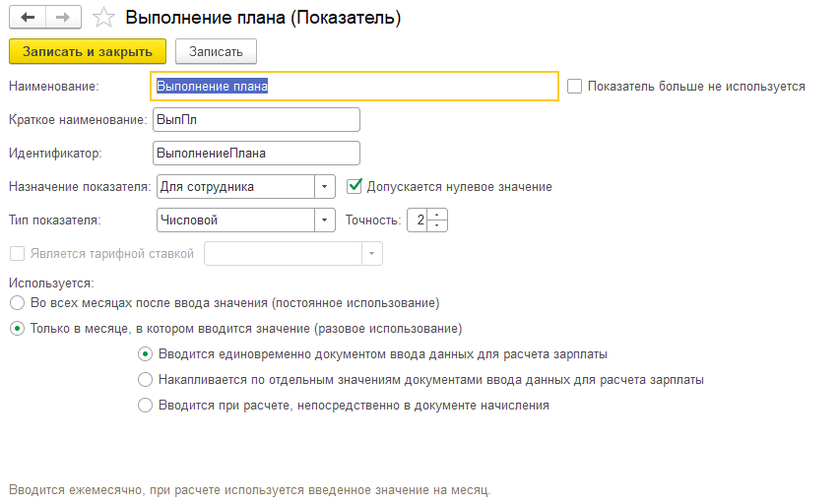This screenshot has height=504, width=840.
Task: Choose 'Вводится при расчете' radio option
Action: (146, 405)
